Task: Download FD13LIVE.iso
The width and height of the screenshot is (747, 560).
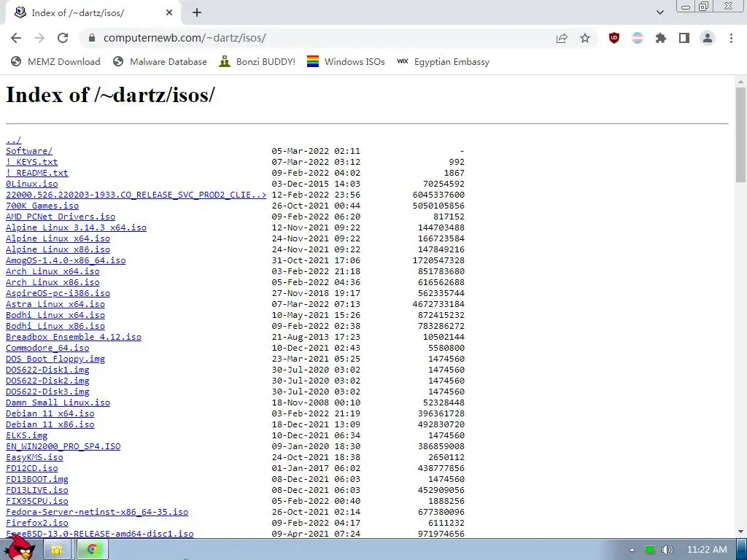Action: point(36,491)
